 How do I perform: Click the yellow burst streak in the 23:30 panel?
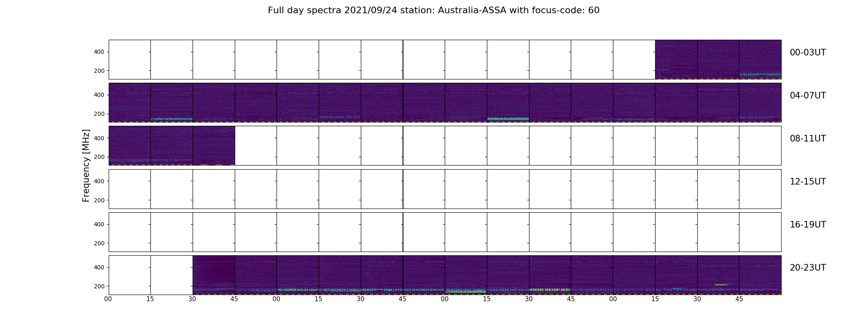722,285
